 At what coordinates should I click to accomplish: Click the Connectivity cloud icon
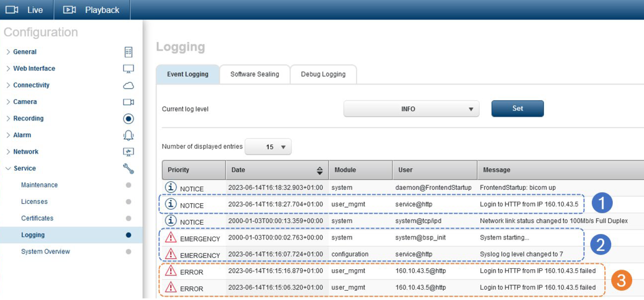pos(128,85)
